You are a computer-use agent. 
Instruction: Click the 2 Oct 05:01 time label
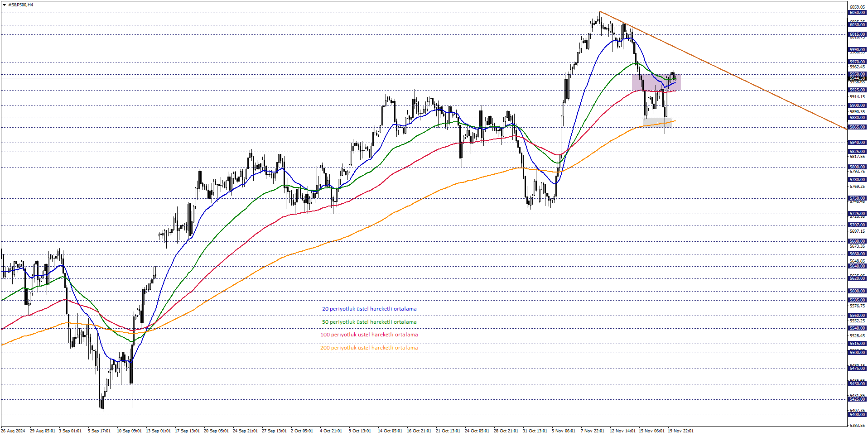tap(302, 431)
